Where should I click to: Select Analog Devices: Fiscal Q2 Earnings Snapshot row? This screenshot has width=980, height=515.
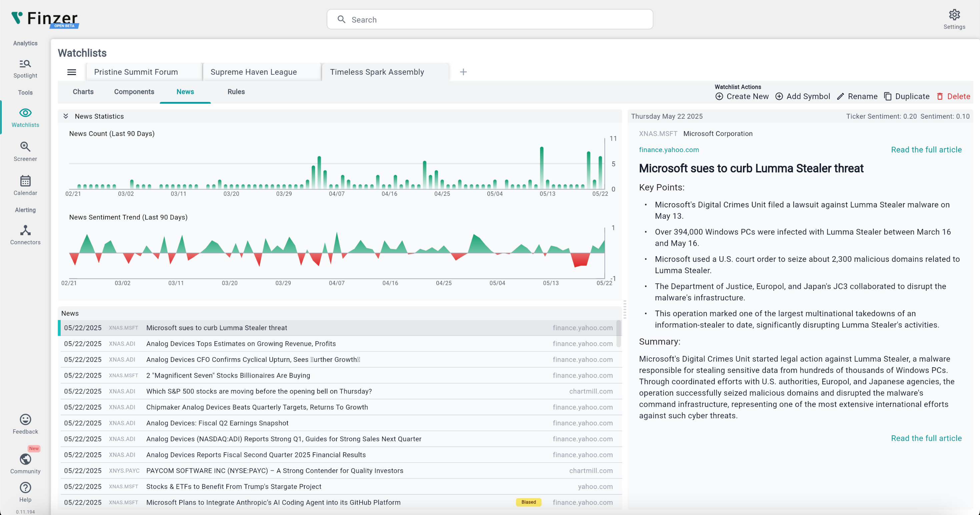(x=340, y=423)
